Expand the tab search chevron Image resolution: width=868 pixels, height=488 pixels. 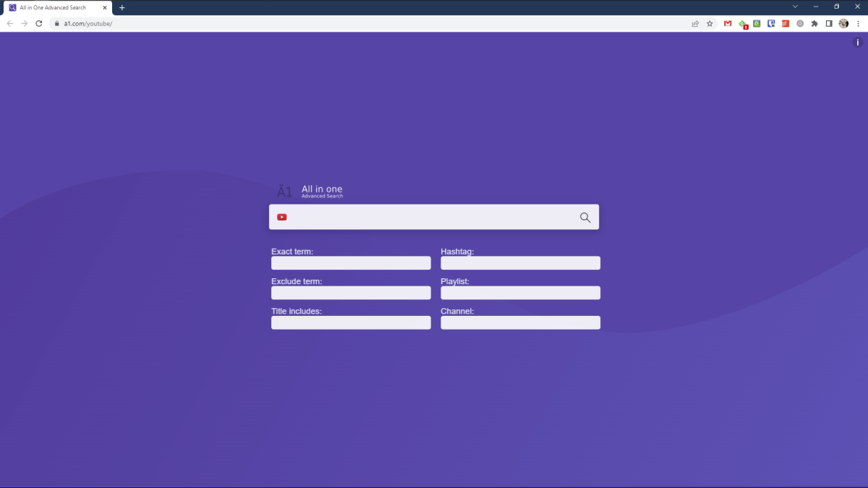795,7
